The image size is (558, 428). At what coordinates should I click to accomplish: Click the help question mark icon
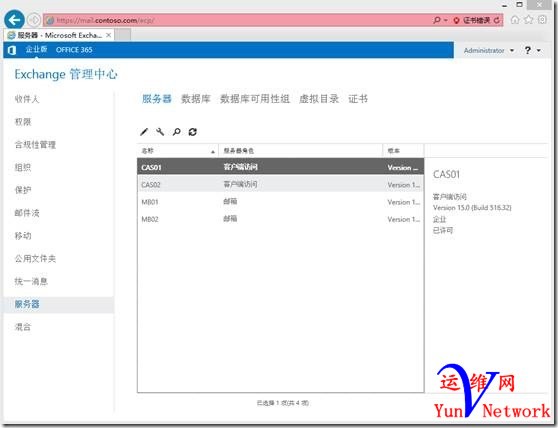tap(527, 51)
